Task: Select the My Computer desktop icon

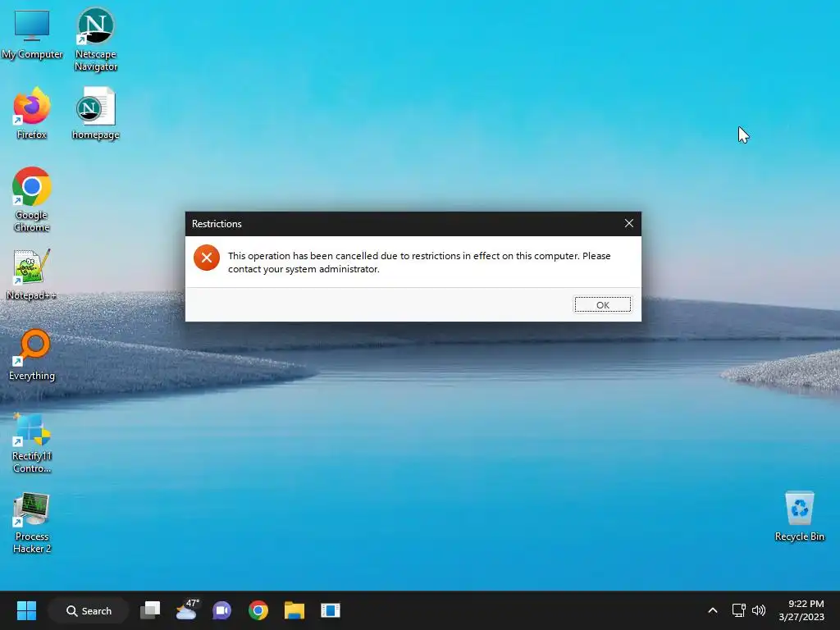Action: tap(32, 34)
